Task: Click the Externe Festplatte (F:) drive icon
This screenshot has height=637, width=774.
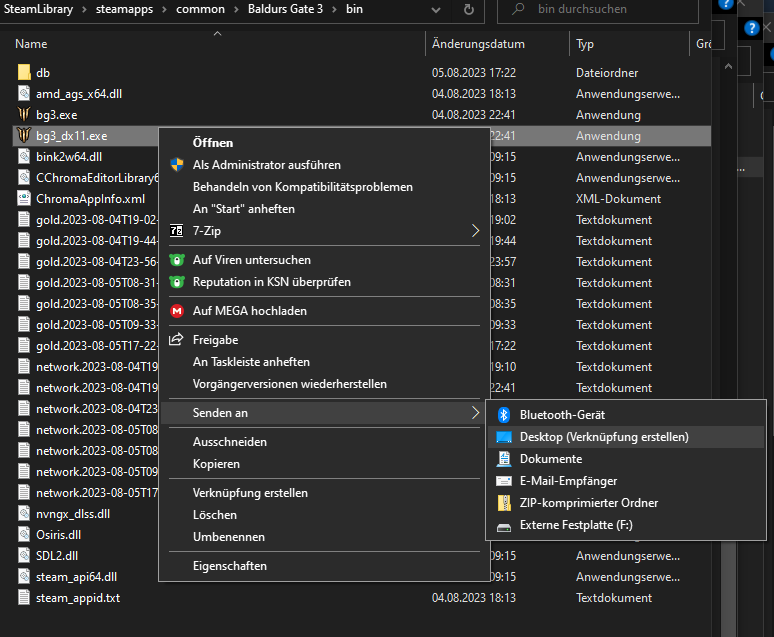Action: tap(505, 525)
